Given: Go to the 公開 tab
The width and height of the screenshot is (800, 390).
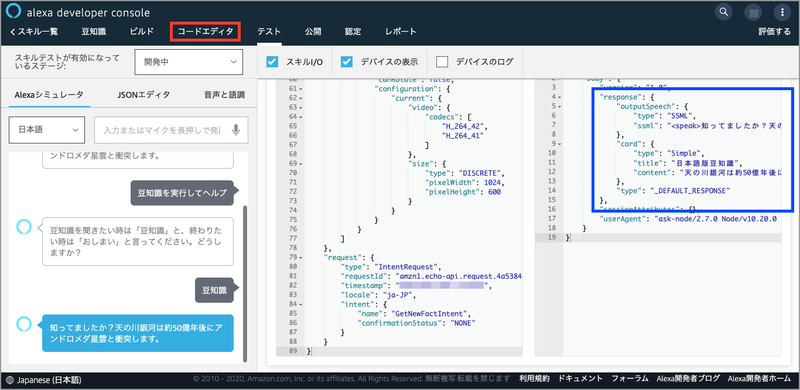Looking at the screenshot, I should tap(313, 32).
